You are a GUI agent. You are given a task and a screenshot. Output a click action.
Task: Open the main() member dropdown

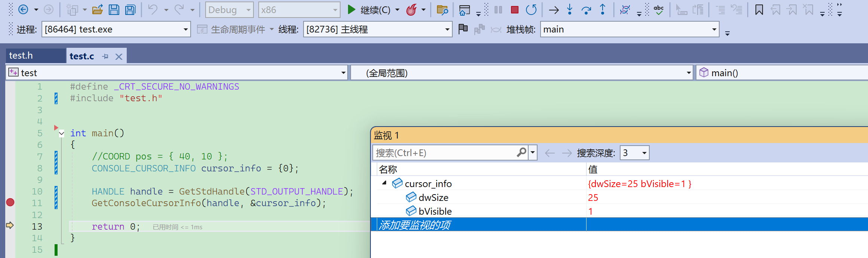coord(782,72)
